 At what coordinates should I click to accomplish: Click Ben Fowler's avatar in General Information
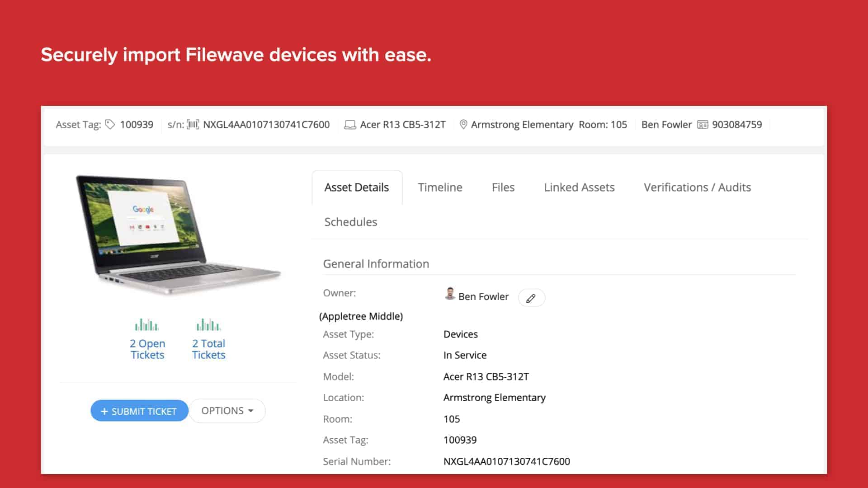449,296
